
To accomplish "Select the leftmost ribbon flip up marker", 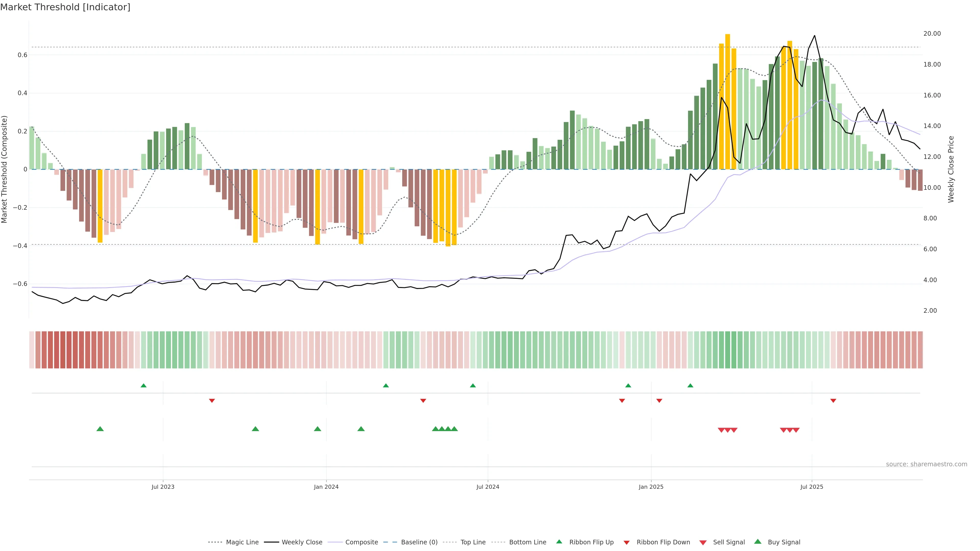I will (143, 386).
